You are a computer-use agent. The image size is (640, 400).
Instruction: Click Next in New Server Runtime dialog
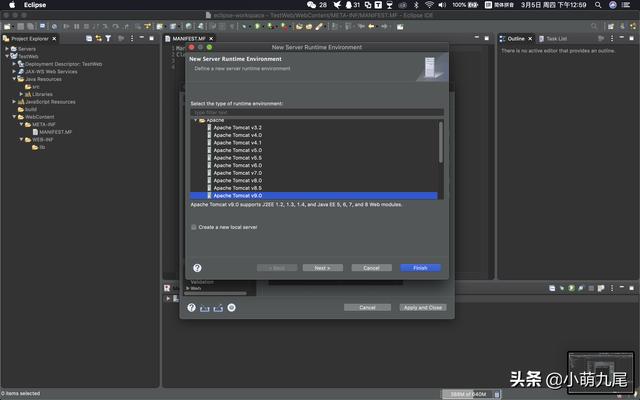click(x=322, y=268)
